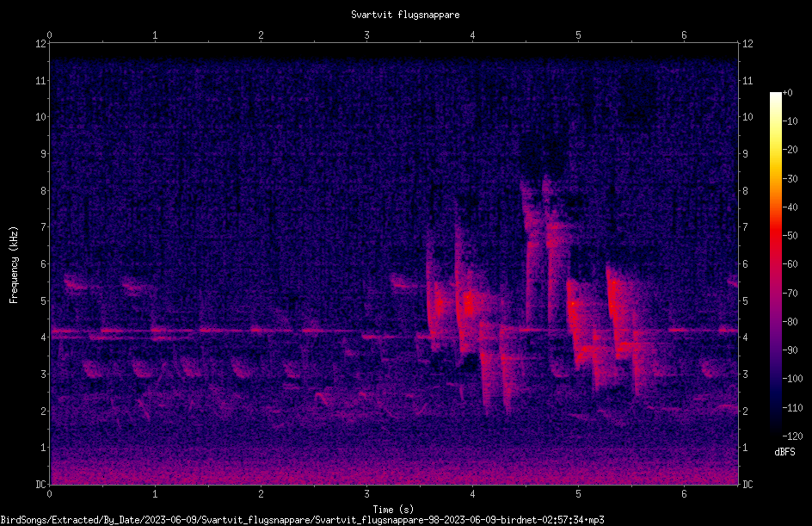
Task: Click "10" on the left frequency axis
Action: (40, 117)
